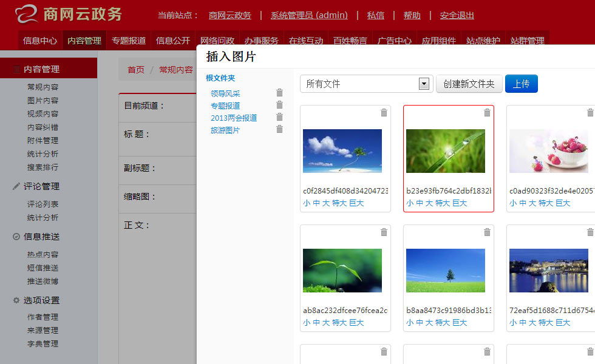Choose 大 size for image c0ad90323f32
The width and height of the screenshot is (595, 364).
pos(532,203)
